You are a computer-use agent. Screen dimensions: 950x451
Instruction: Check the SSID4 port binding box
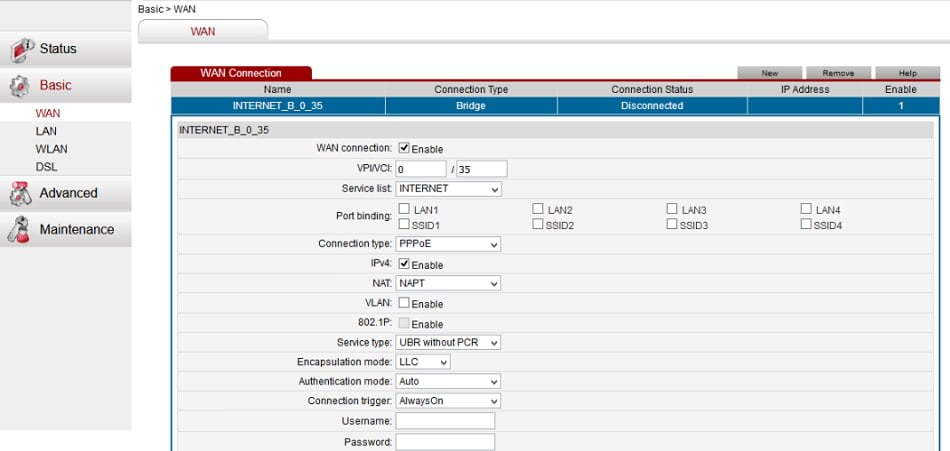806,224
